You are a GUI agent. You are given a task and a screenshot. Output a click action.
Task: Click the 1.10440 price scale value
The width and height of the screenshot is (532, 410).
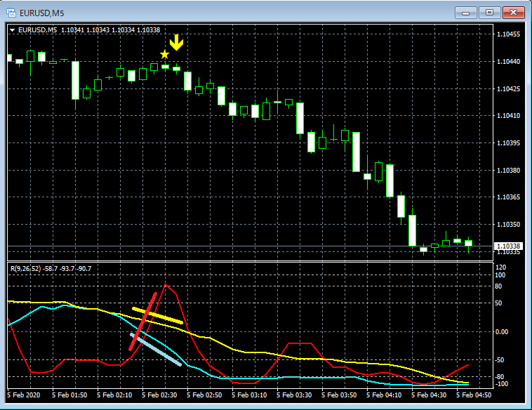point(508,62)
